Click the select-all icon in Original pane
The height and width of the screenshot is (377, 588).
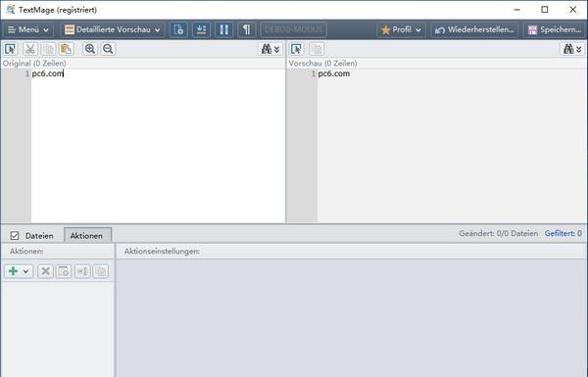click(11, 49)
